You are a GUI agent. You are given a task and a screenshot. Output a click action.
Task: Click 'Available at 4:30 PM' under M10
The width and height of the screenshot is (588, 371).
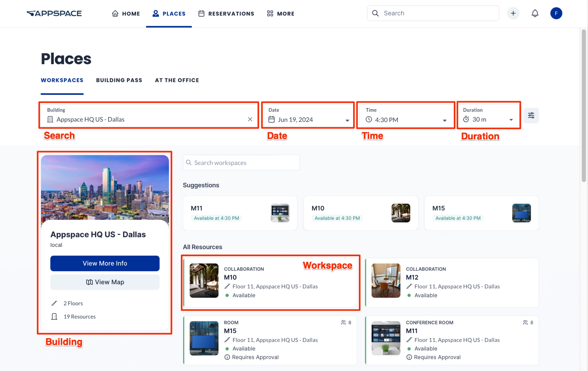[337, 218]
